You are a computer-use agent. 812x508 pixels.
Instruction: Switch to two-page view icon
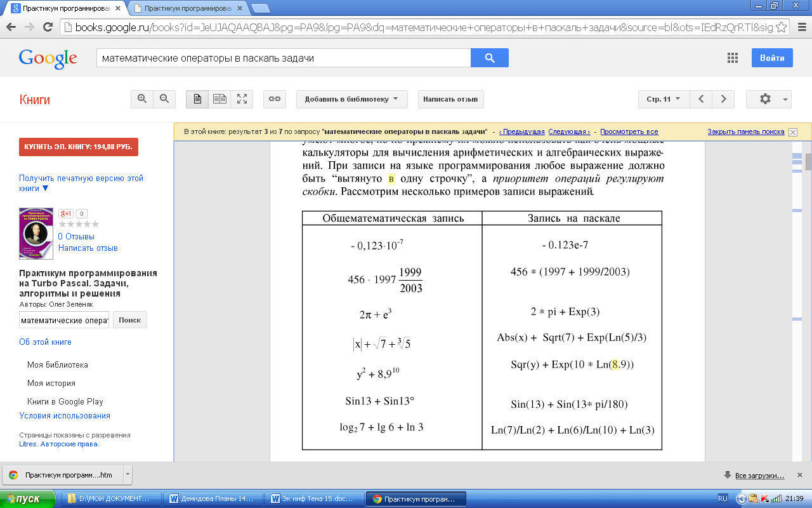click(219, 99)
